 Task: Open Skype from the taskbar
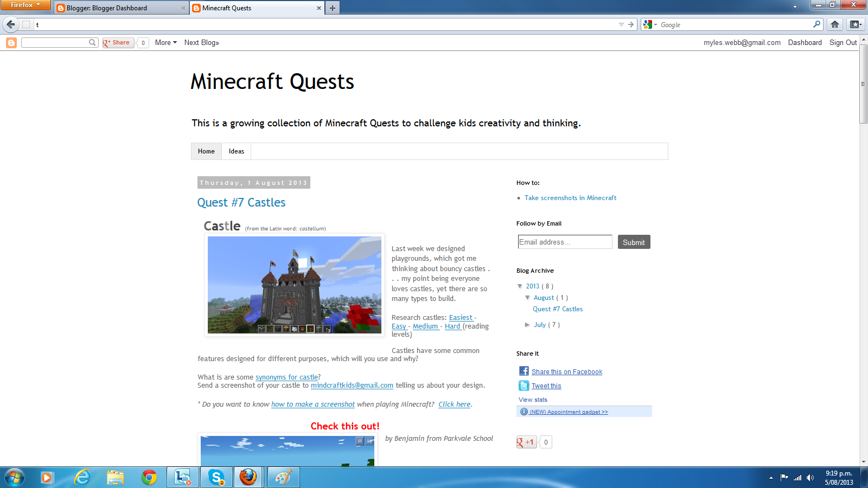[216, 477]
